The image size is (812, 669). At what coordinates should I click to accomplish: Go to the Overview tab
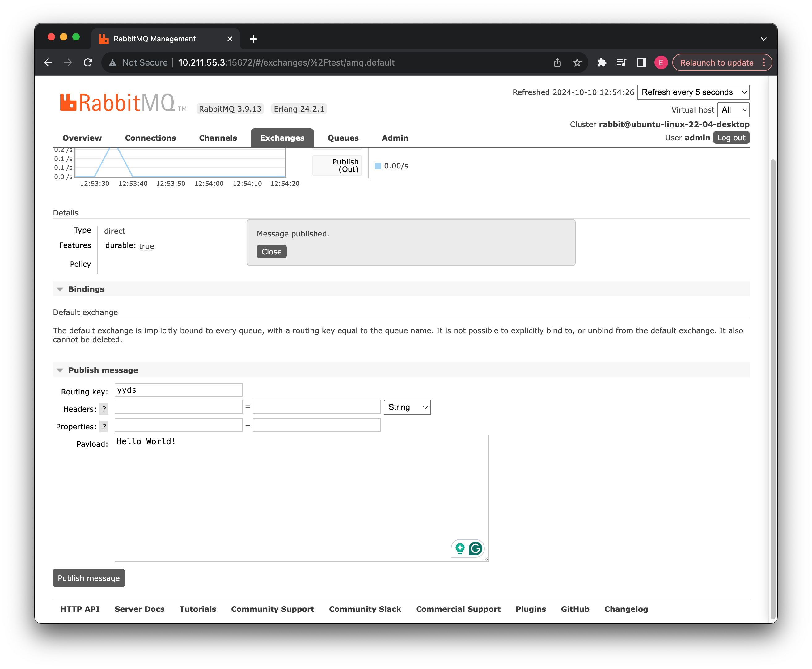[82, 138]
